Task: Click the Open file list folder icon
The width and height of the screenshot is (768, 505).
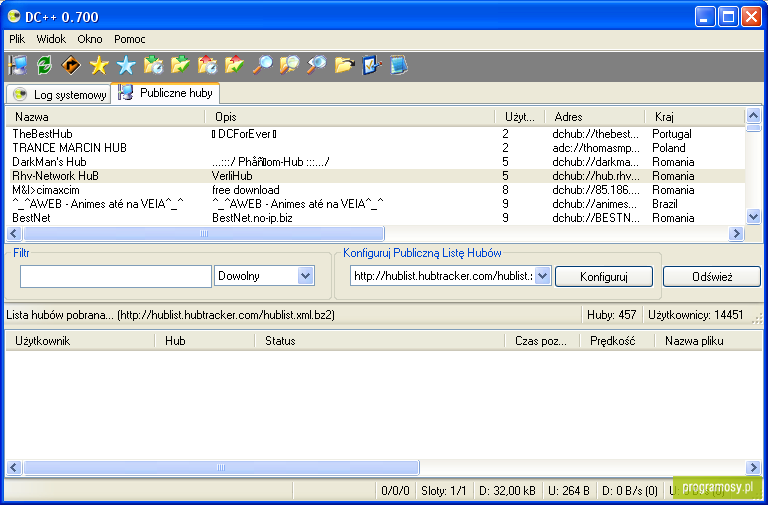Action: 344,65
